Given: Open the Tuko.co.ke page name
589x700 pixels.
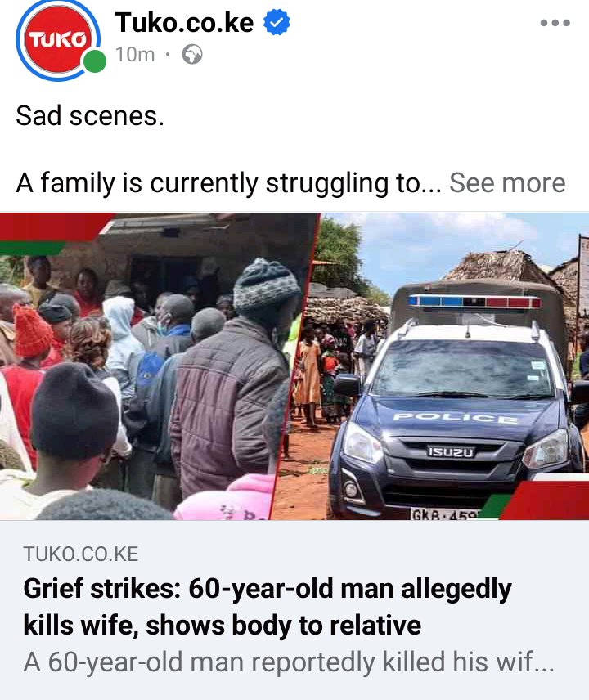Looking at the screenshot, I should (x=184, y=22).
